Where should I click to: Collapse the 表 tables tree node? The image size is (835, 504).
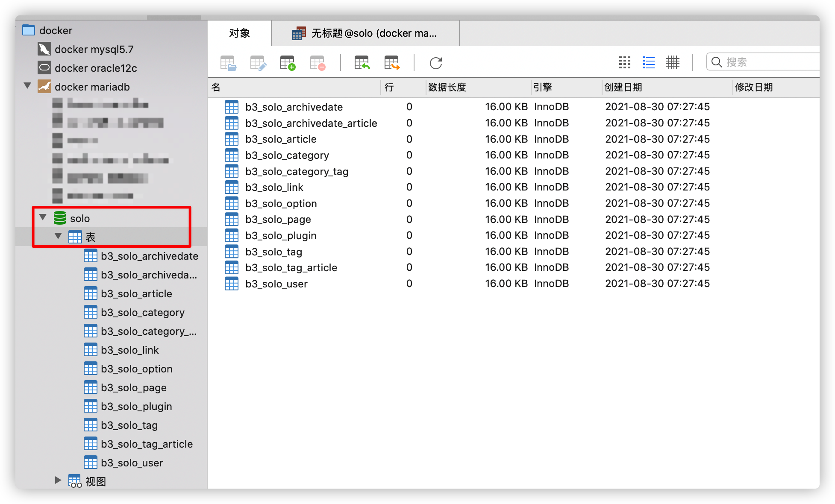58,236
